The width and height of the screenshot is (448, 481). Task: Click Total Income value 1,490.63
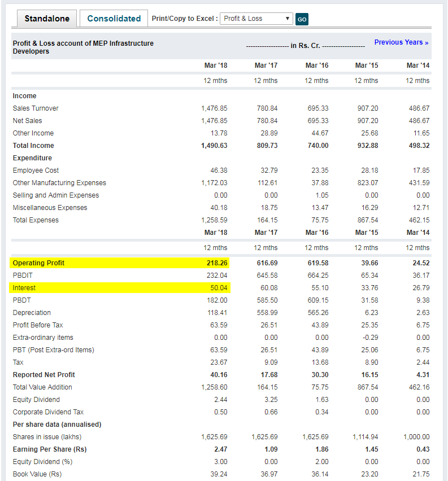(214, 146)
